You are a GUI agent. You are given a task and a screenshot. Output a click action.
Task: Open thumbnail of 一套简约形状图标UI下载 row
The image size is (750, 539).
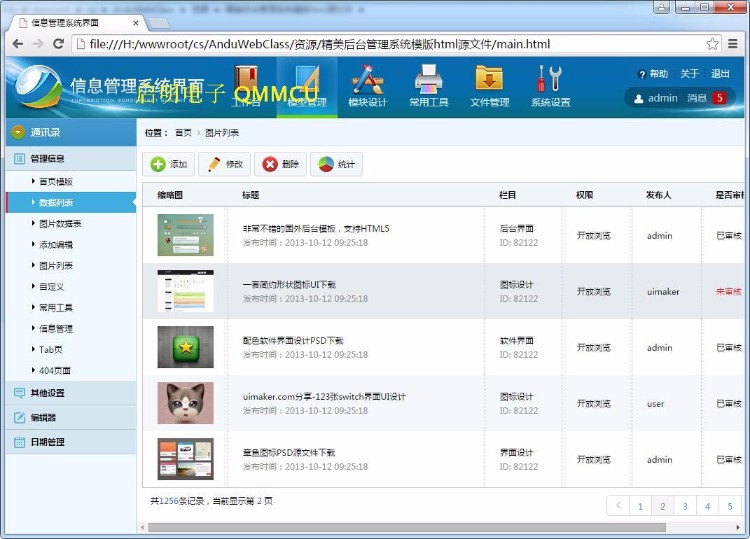point(186,291)
